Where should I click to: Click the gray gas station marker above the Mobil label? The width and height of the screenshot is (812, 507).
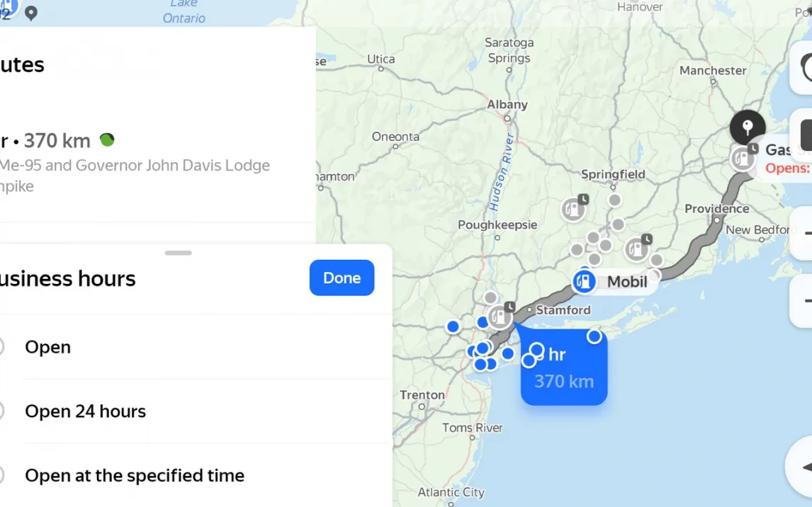(x=637, y=249)
